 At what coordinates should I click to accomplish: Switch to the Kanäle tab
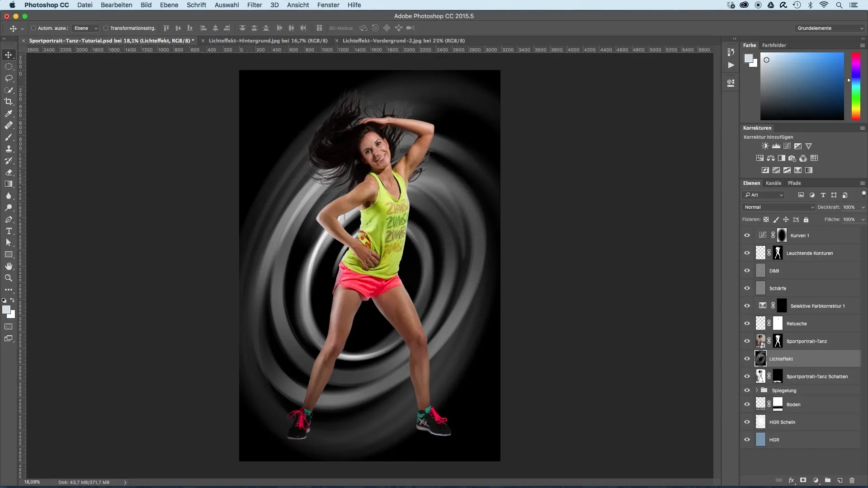point(774,183)
